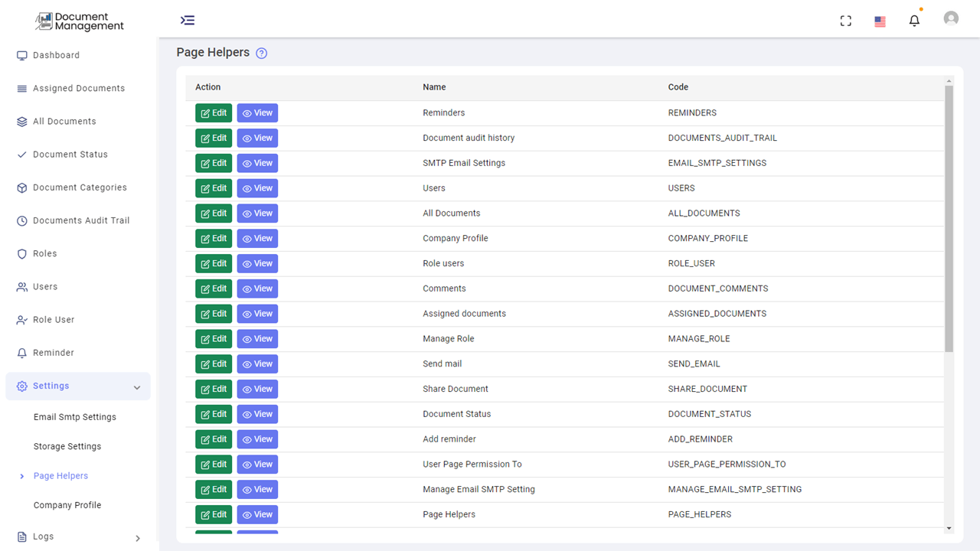View the Company Profile helper row

pyautogui.click(x=257, y=238)
